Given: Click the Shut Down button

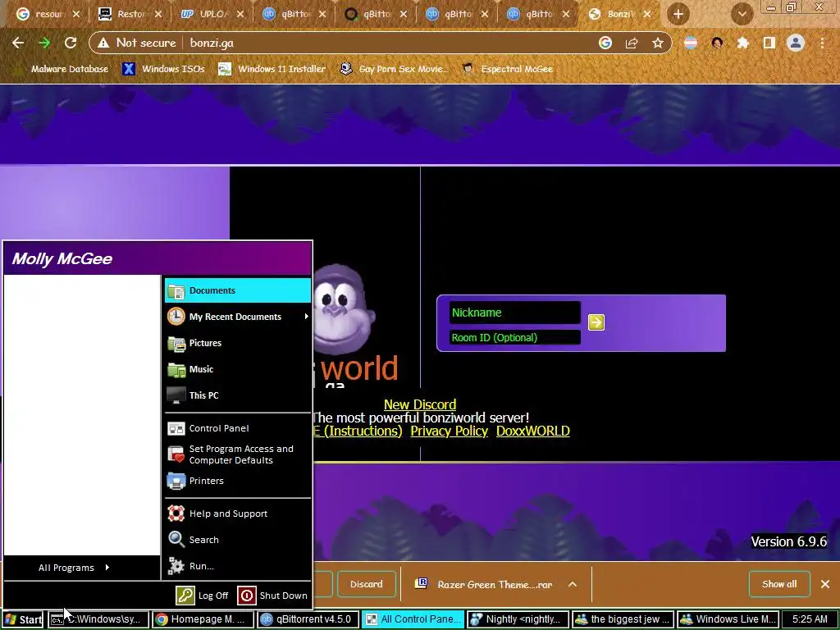Looking at the screenshot, I should click(x=272, y=596).
